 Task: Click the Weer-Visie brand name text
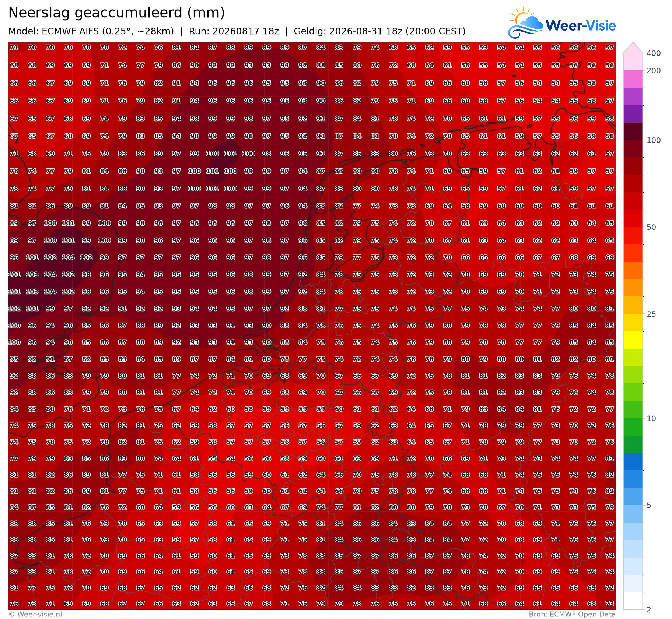(x=581, y=25)
